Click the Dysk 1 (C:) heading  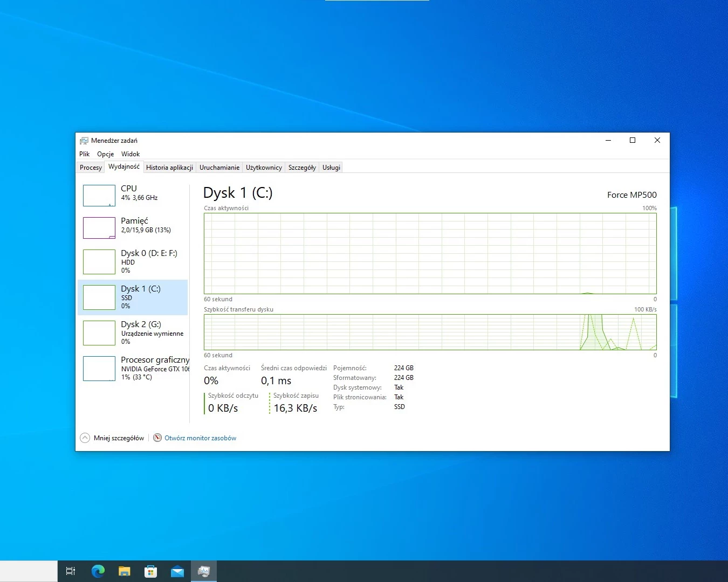[238, 193]
